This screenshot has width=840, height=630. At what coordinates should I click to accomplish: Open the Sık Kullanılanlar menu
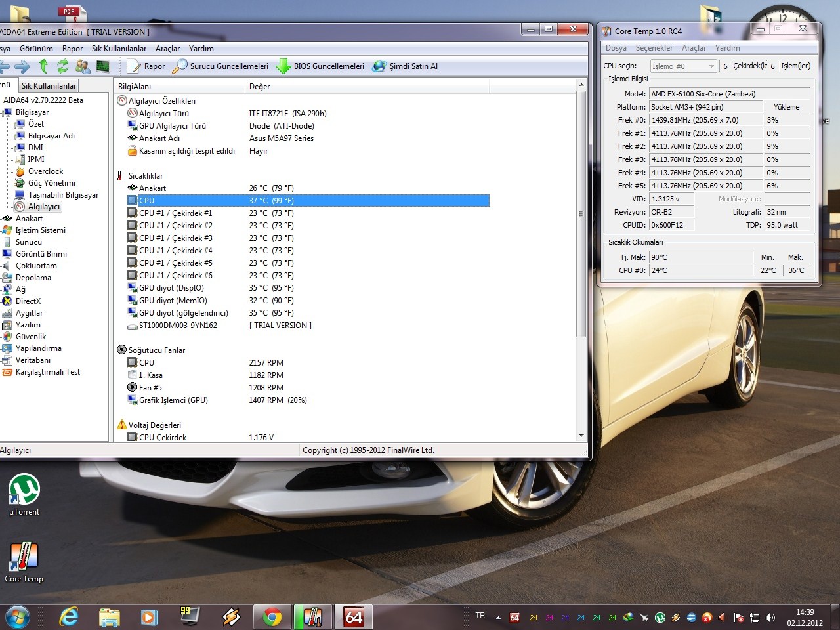click(x=119, y=49)
